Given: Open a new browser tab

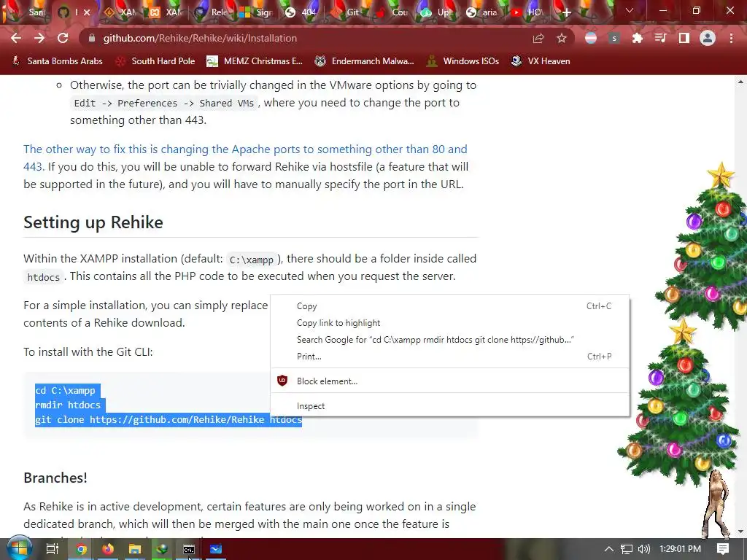Looking at the screenshot, I should 566,12.
